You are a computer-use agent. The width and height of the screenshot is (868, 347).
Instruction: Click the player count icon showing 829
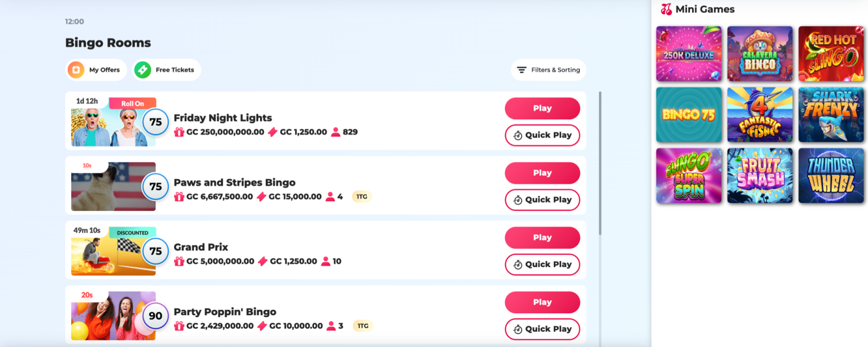[x=336, y=132]
